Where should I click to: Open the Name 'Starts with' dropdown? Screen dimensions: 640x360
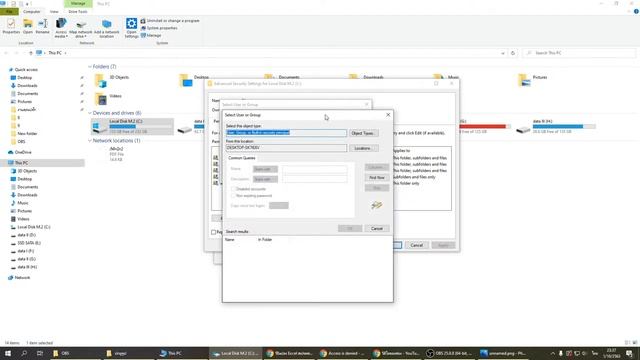point(265,169)
